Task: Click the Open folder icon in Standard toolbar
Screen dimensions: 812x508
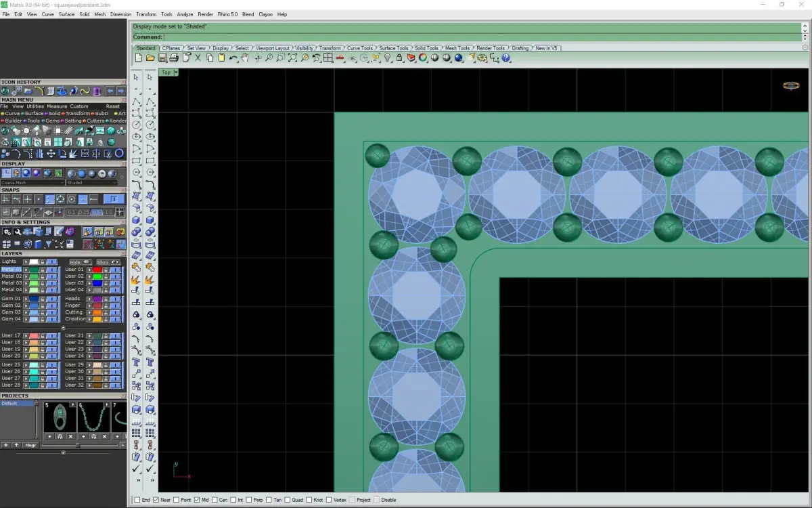Action: point(150,58)
